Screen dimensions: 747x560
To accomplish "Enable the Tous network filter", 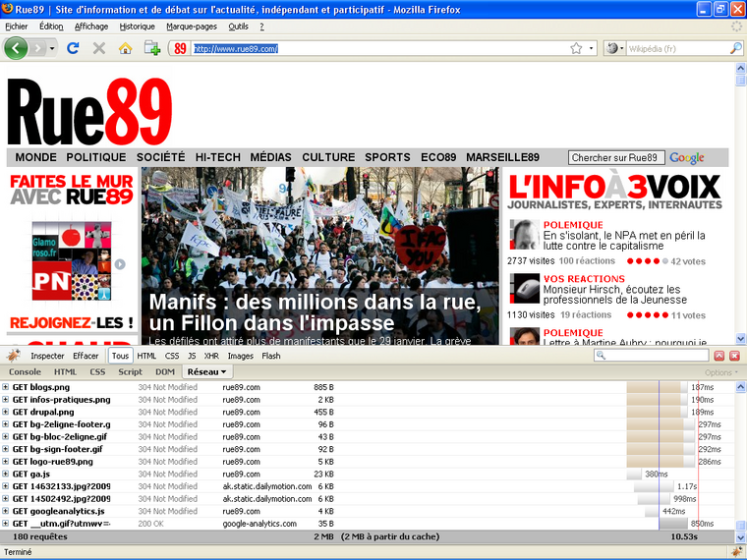I will (x=121, y=356).
